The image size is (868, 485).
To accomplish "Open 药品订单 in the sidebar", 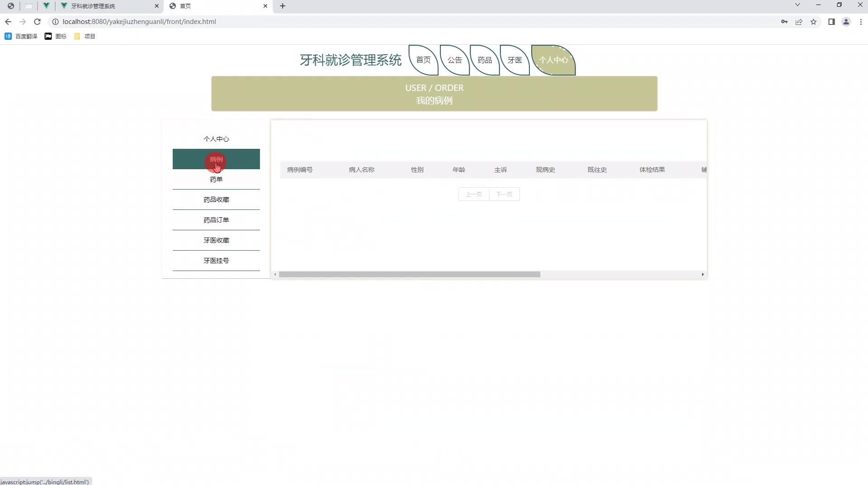I will (216, 220).
